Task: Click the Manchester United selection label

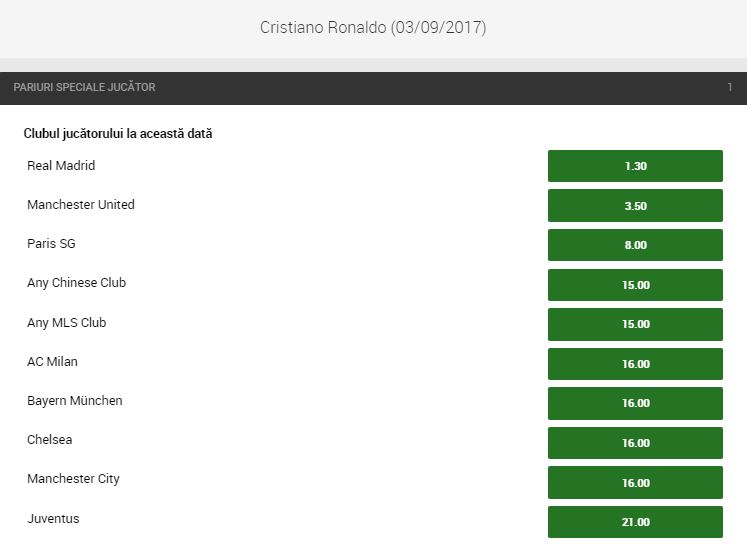Action: pyautogui.click(x=81, y=205)
